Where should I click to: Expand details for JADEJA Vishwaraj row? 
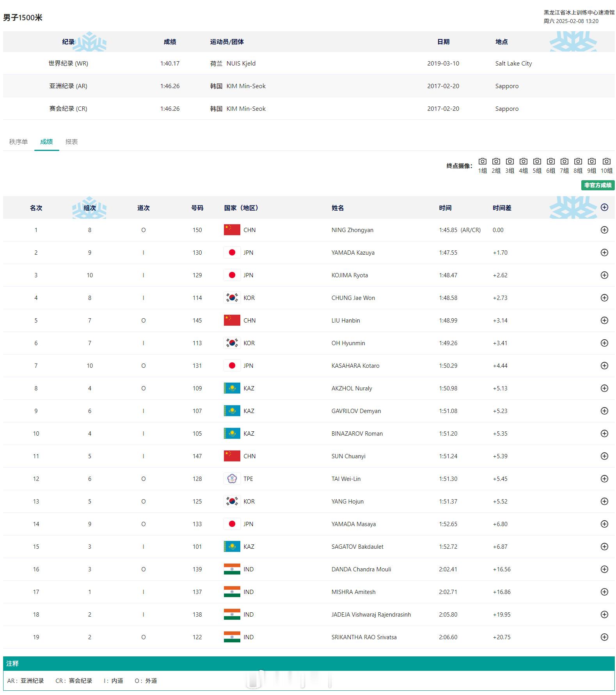point(604,615)
